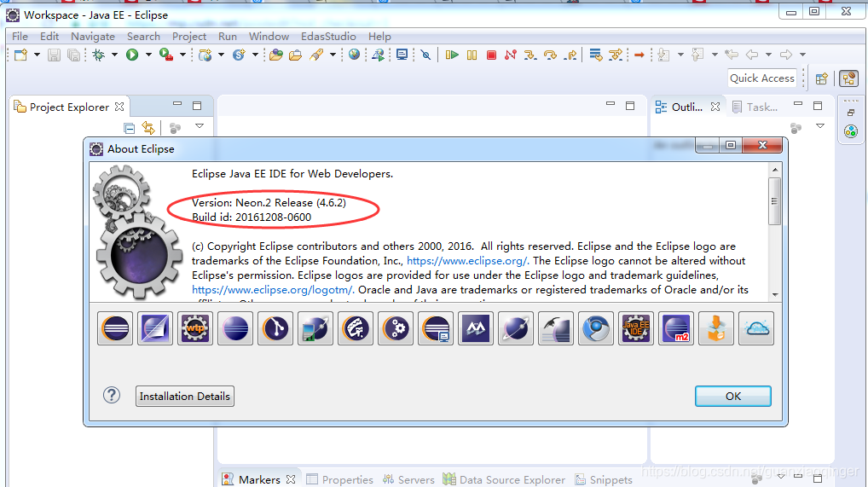This screenshot has width=868, height=487.
Task: Click the Java EE IDE feature button
Action: tap(635, 328)
